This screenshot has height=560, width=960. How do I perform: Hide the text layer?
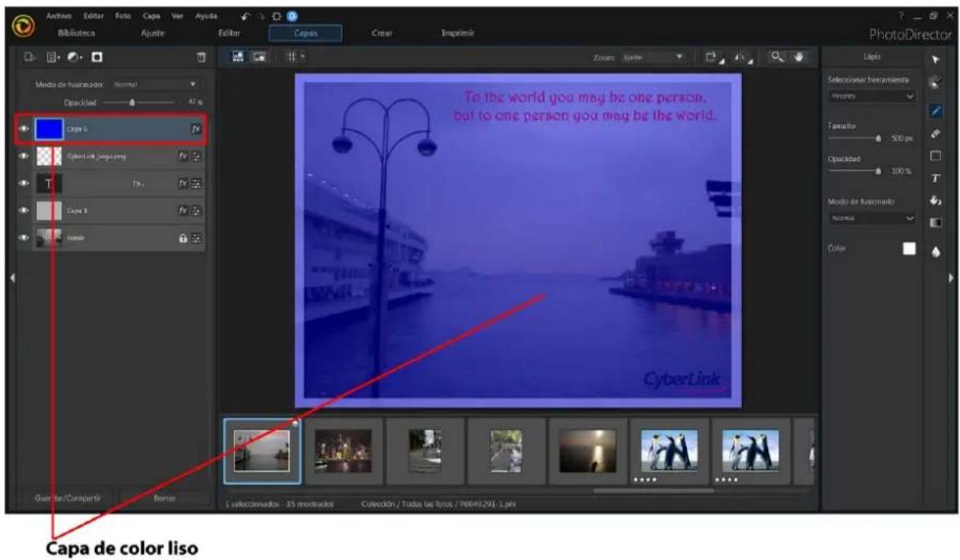[23, 184]
